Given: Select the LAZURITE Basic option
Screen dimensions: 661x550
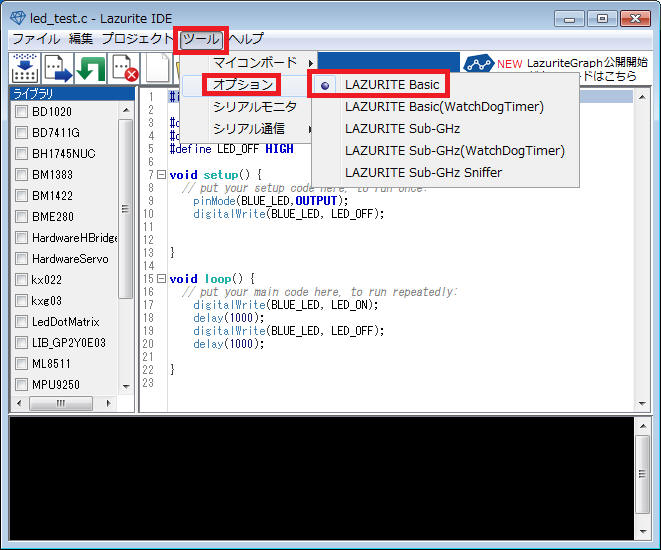Looking at the screenshot, I should pyautogui.click(x=392, y=85).
